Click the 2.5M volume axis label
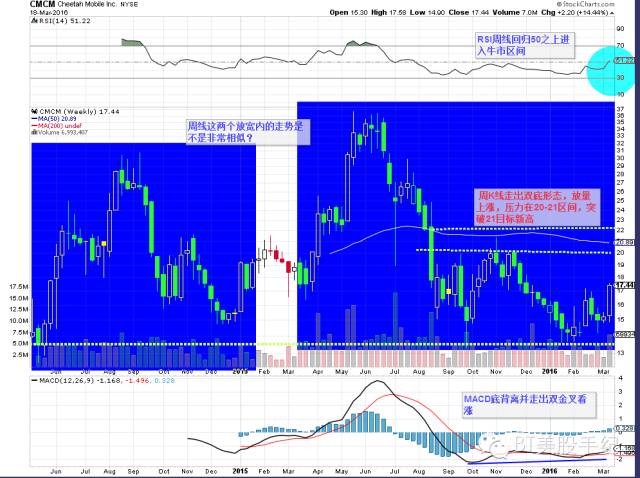 [x=20, y=355]
